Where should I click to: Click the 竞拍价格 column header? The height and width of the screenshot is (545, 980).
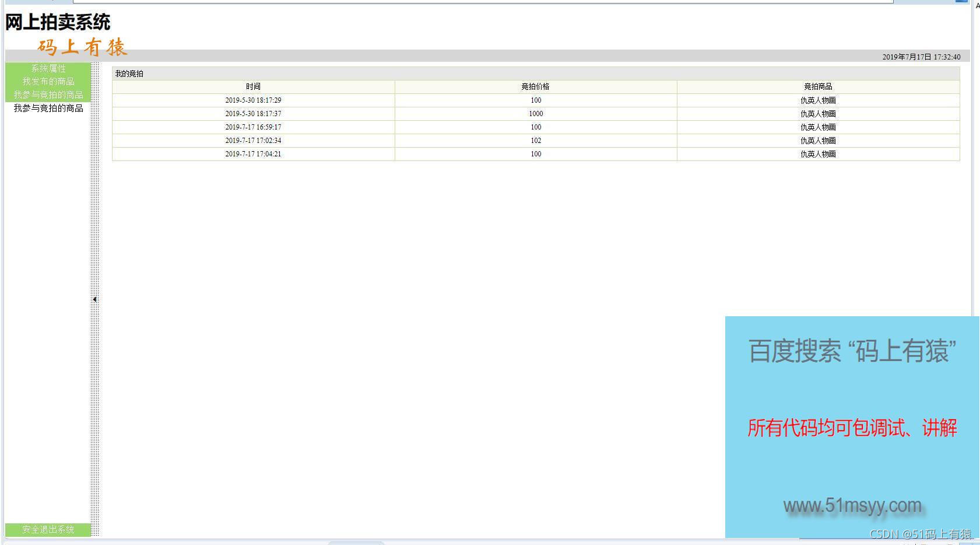pyautogui.click(x=536, y=86)
